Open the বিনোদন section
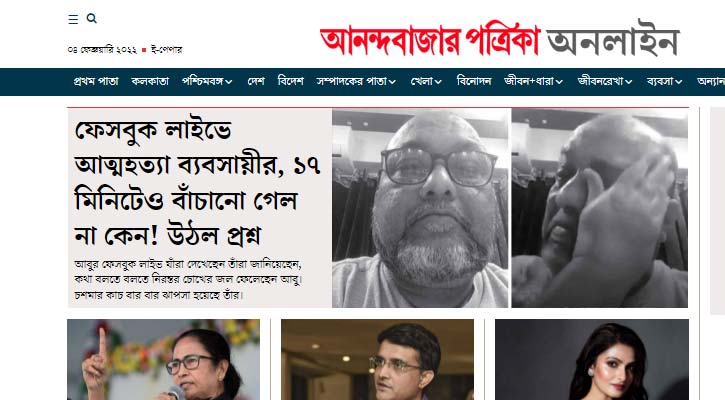 pyautogui.click(x=473, y=81)
